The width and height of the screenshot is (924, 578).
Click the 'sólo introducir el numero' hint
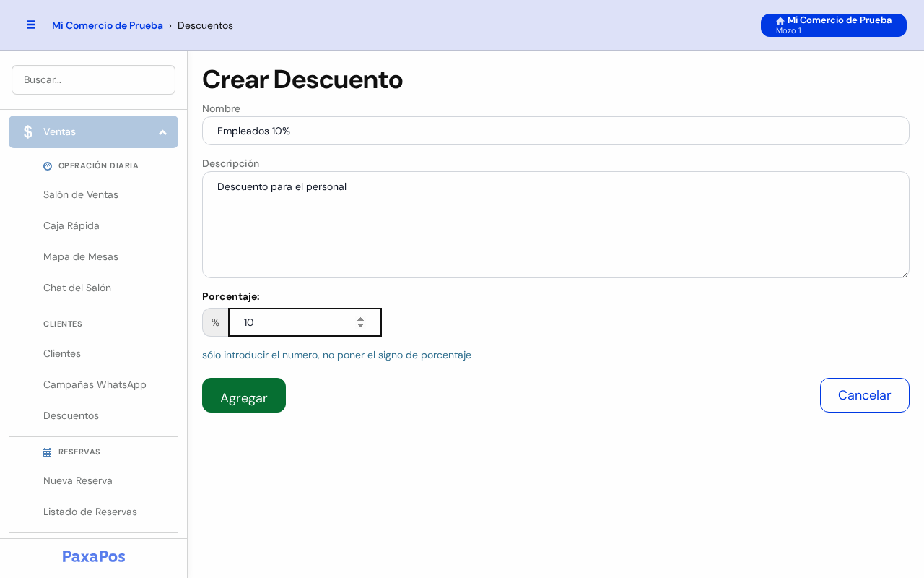point(336,355)
